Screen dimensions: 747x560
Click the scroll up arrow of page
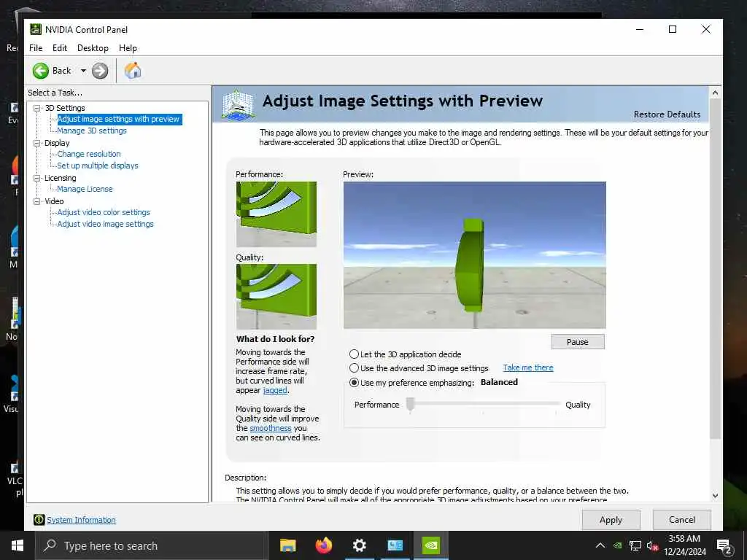tap(715, 93)
